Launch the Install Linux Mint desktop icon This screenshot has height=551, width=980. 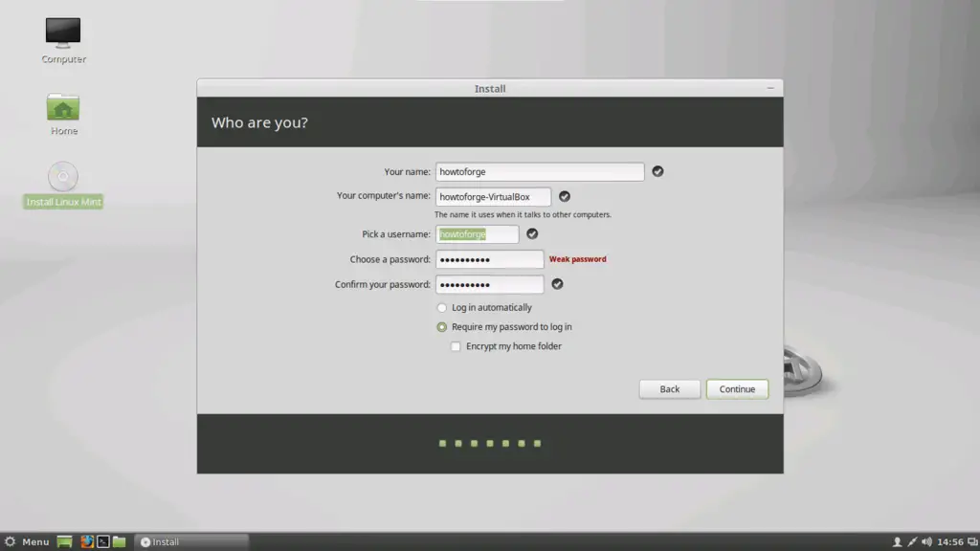[x=63, y=185]
